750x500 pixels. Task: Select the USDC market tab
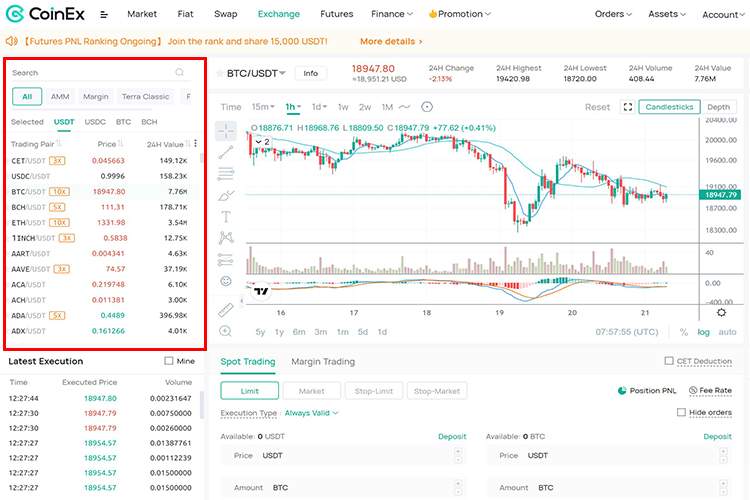coord(95,122)
